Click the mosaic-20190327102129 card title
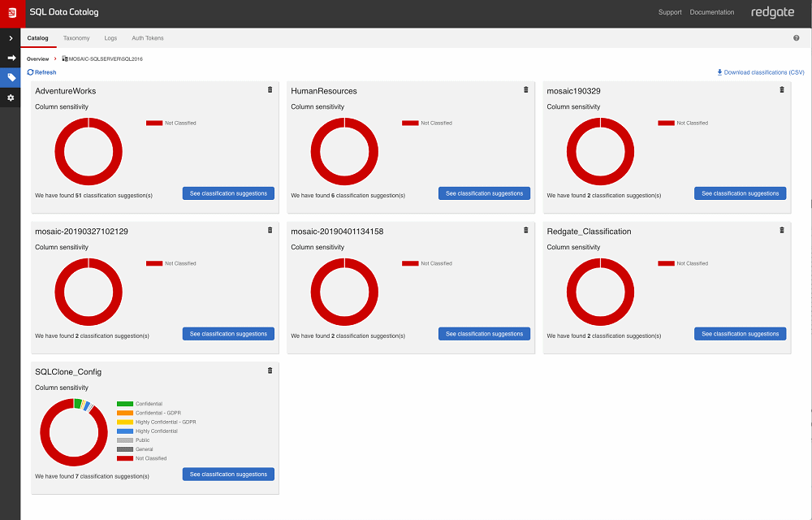Image resolution: width=812 pixels, height=520 pixels. (81, 232)
